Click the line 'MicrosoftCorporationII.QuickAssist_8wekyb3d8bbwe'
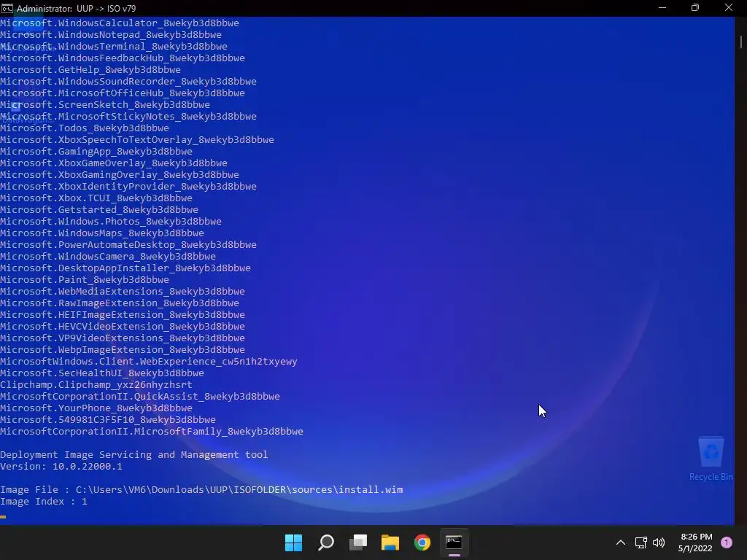 (x=140, y=396)
